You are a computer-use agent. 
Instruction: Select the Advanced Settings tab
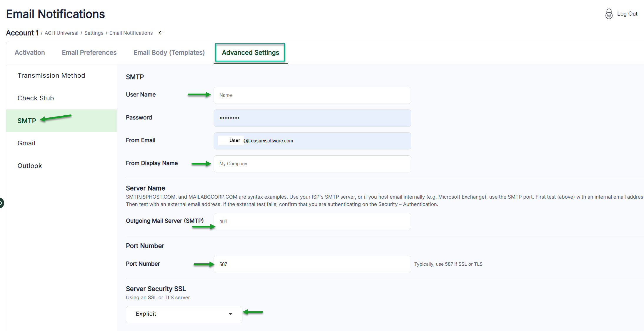pos(250,53)
